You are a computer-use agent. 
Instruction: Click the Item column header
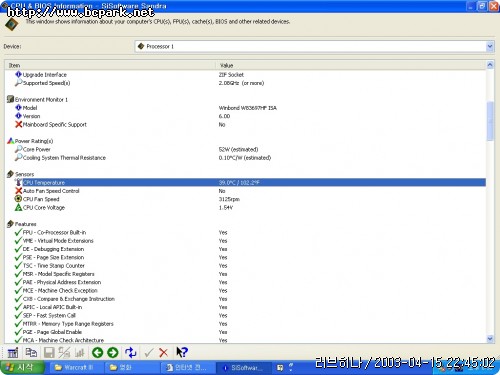[110, 65]
